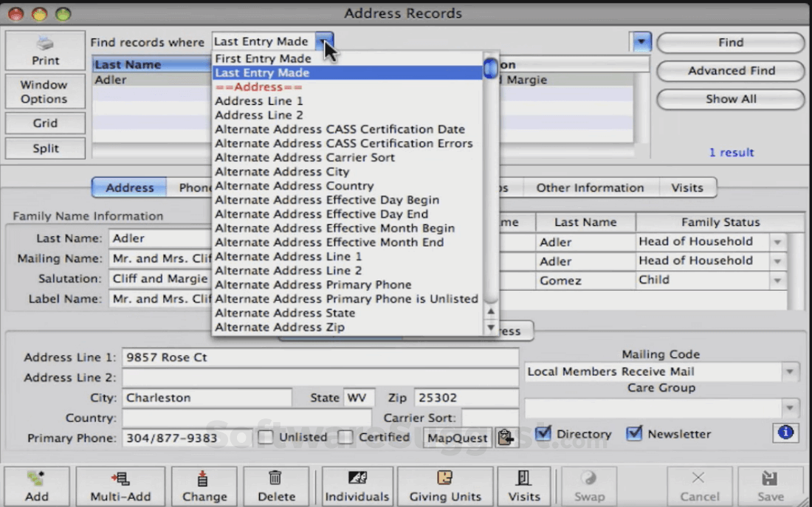This screenshot has height=507, width=812.
Task: Print the address records
Action: tap(45, 50)
